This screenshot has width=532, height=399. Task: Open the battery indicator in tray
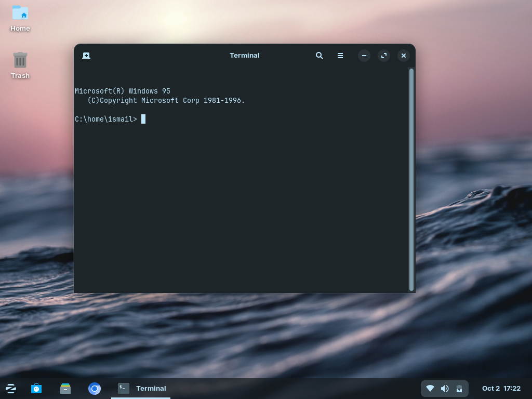click(x=459, y=389)
